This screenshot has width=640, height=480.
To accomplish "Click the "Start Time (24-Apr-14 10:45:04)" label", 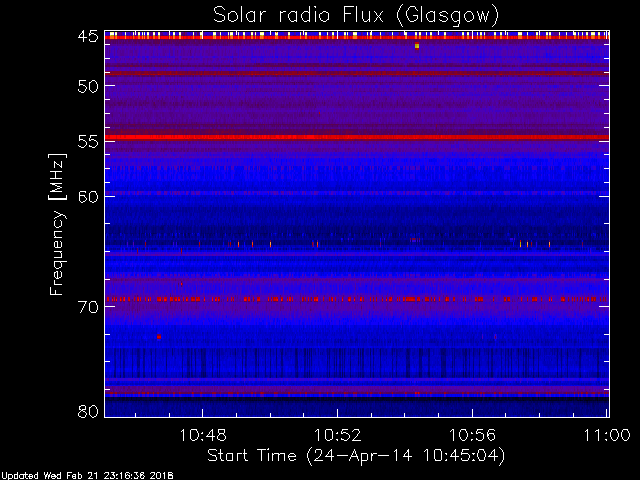I will (x=356, y=456).
